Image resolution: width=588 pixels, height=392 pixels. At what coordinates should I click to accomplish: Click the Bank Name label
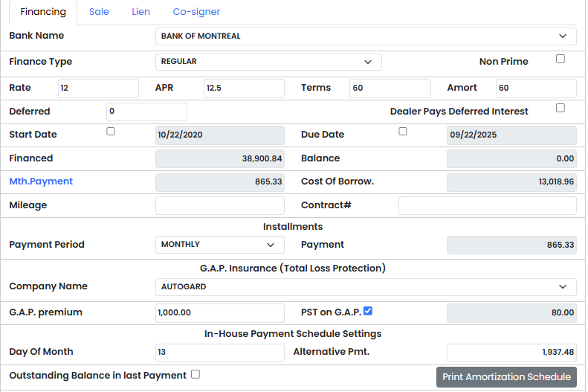click(36, 36)
